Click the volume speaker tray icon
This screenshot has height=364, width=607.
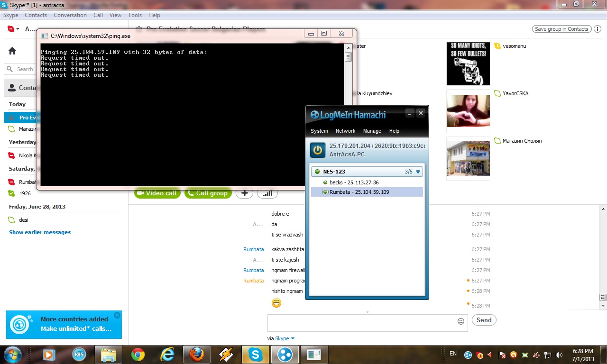click(x=559, y=355)
